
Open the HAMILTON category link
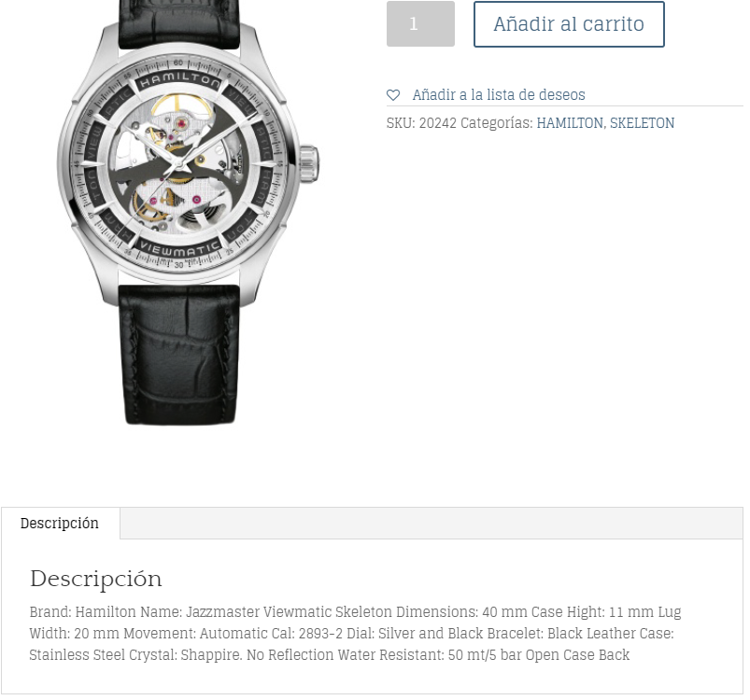tap(569, 123)
